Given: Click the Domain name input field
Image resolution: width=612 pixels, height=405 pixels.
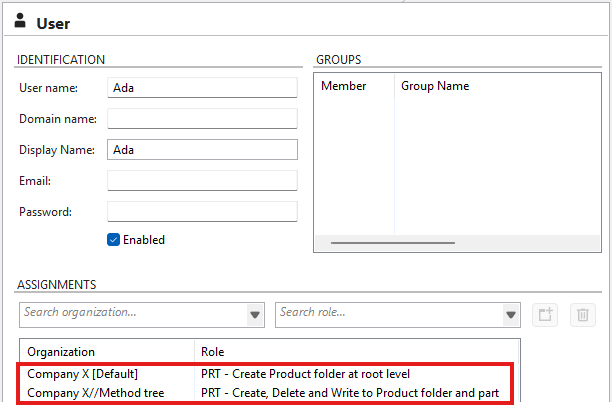Looking at the screenshot, I should (202, 119).
